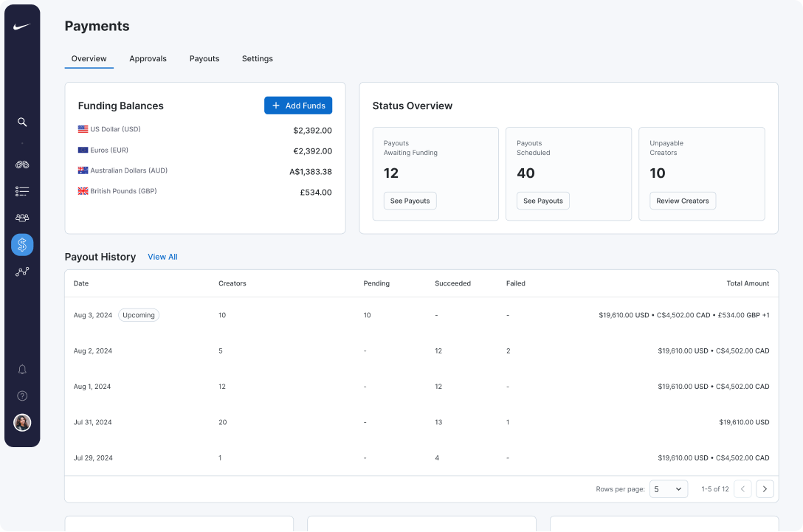
Task: Go to the Settings tab
Action: point(257,58)
